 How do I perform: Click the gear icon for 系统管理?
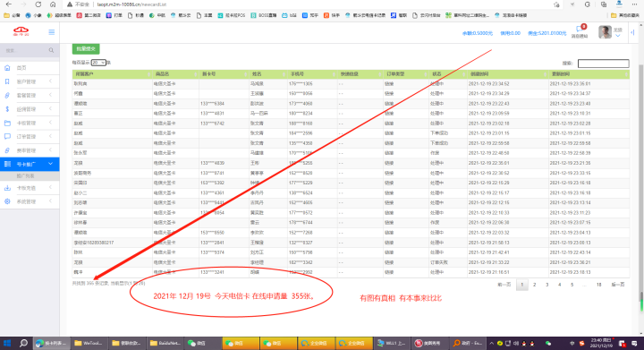point(7,201)
